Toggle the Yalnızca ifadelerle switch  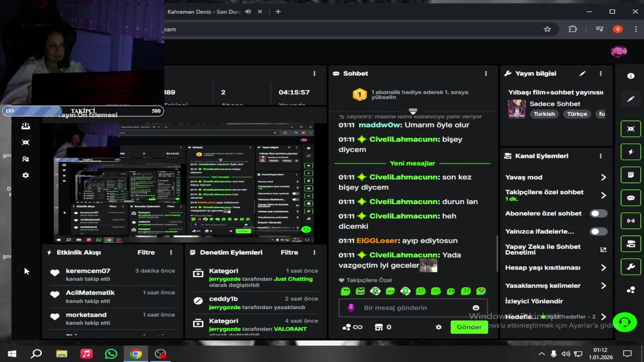coord(598,231)
